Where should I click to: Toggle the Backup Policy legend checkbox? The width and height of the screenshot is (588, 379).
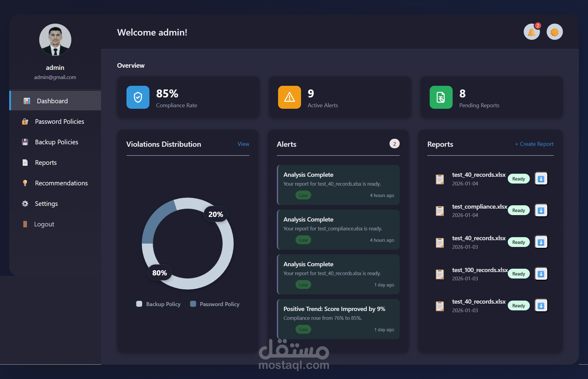(139, 304)
